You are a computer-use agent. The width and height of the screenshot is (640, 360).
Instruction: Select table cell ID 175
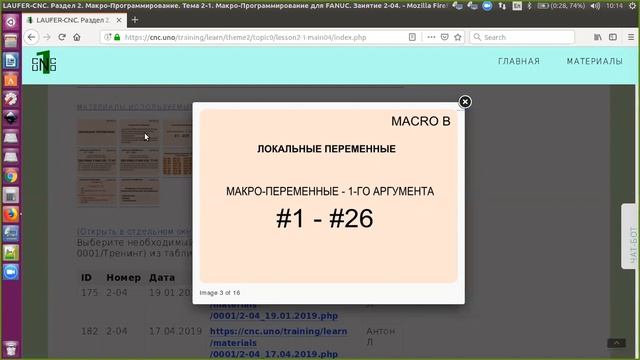click(89, 293)
